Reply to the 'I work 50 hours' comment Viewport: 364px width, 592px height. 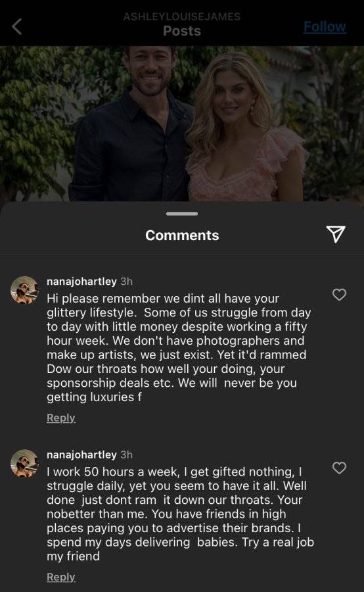pos(60,578)
